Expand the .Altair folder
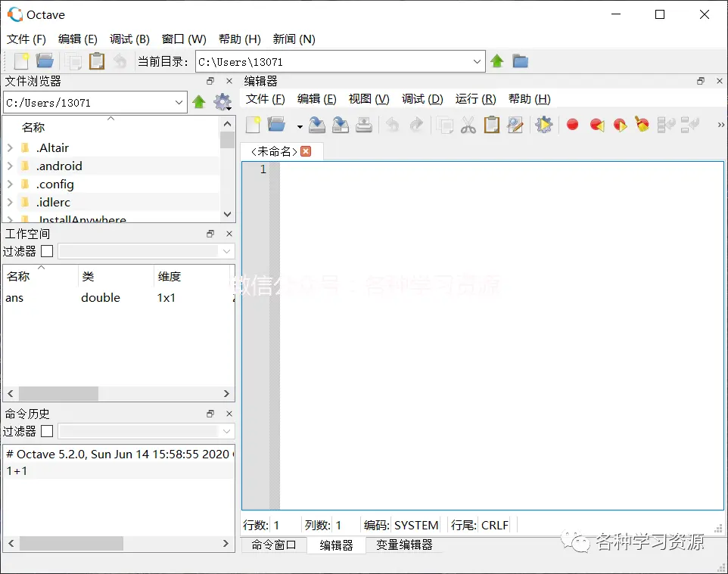Screen dimensions: 728x574 click(x=10, y=148)
